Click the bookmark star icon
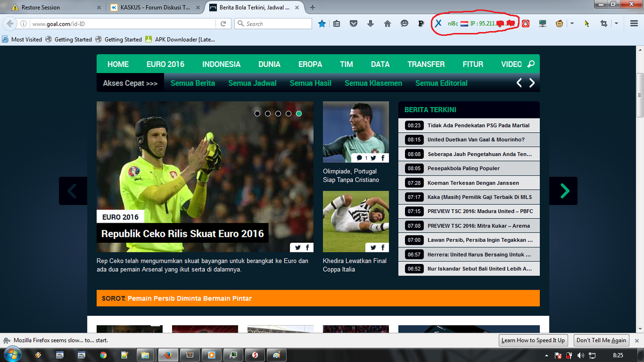The width and height of the screenshot is (644, 362). pos(322,24)
